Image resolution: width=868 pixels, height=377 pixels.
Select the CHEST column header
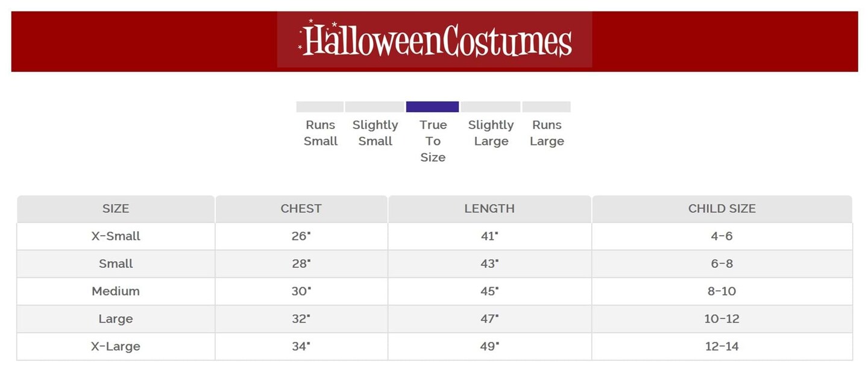(x=301, y=209)
